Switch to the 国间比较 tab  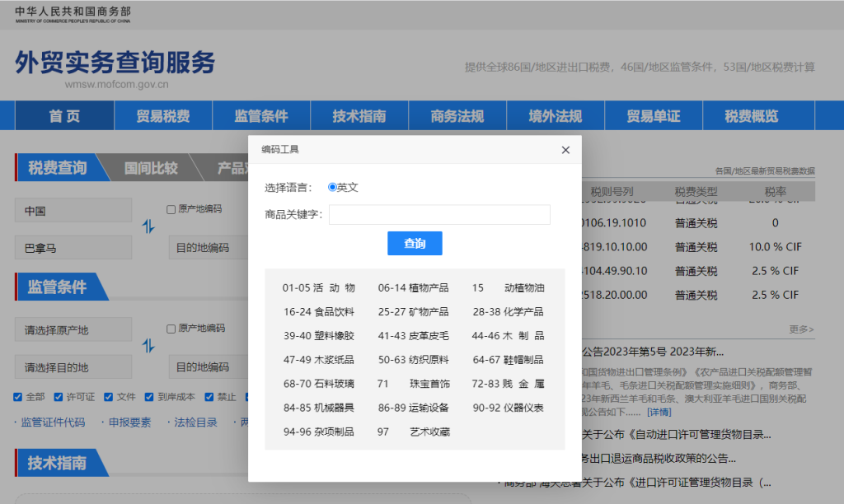point(151,168)
